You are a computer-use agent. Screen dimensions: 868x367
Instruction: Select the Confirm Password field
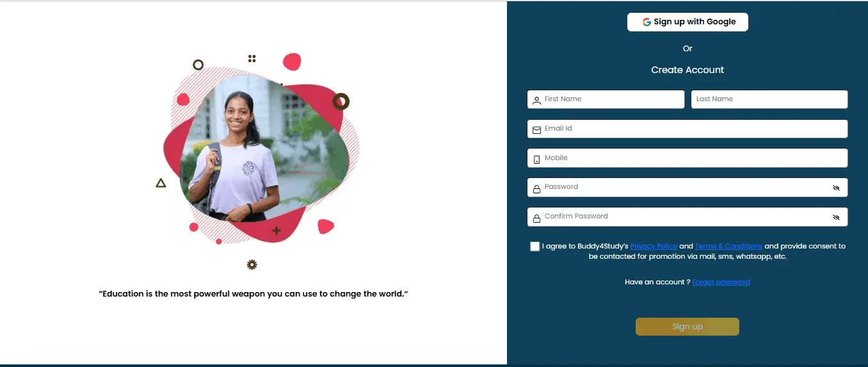pyautogui.click(x=687, y=217)
